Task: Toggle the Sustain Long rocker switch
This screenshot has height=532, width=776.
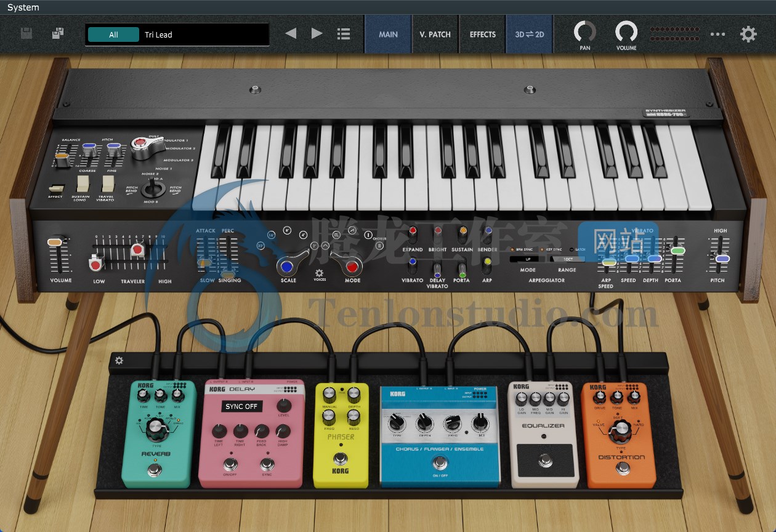Action: click(83, 183)
